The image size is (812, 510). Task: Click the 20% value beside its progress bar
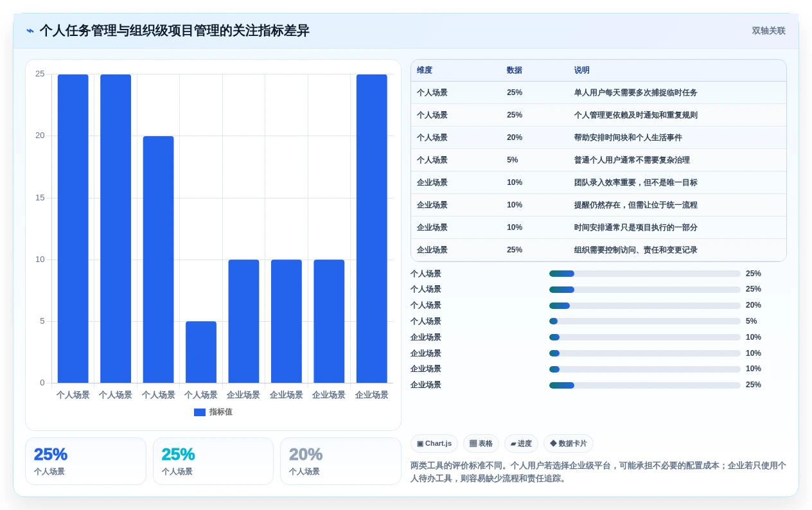[754, 305]
